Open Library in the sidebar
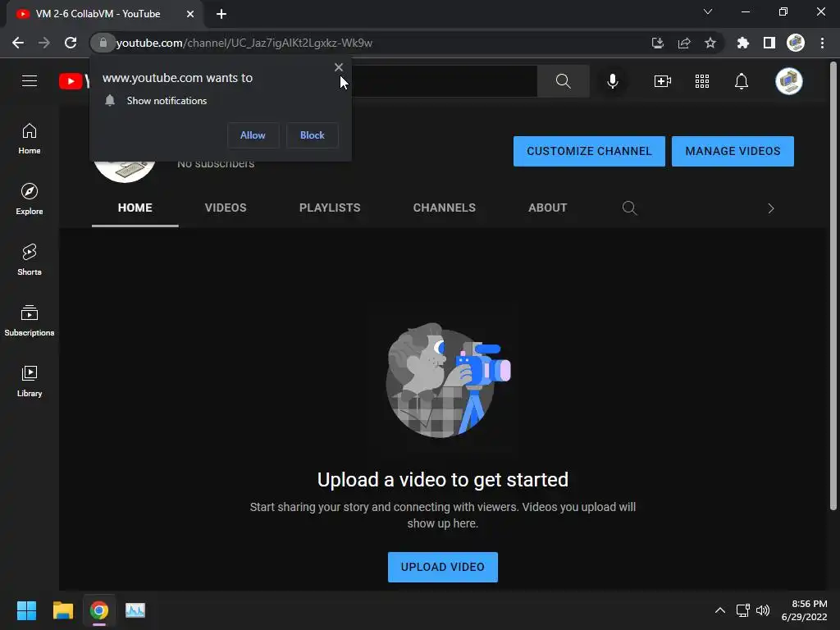Image resolution: width=840 pixels, height=630 pixels. [x=30, y=381]
